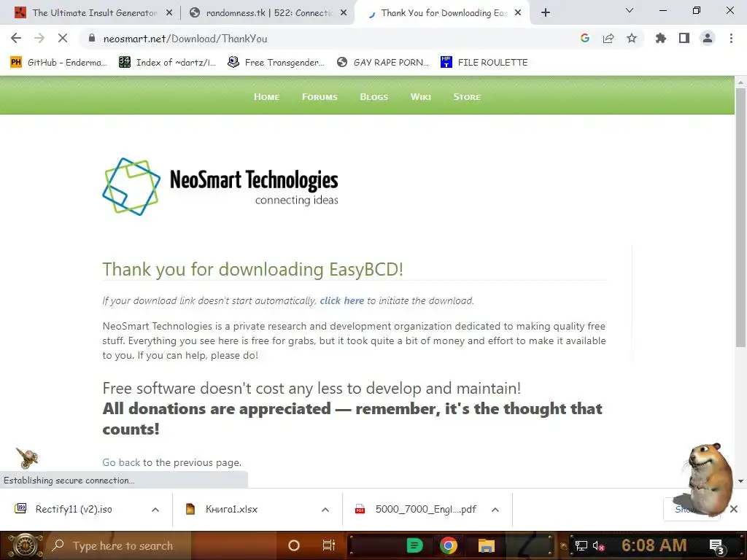The image size is (747, 560).
Task: Switch to The Ultimate Insult Generator tab
Action: coord(94,13)
